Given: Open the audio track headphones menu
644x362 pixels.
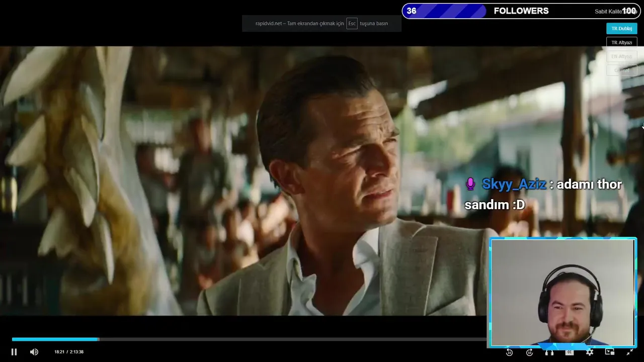Looking at the screenshot, I should [x=549, y=352].
